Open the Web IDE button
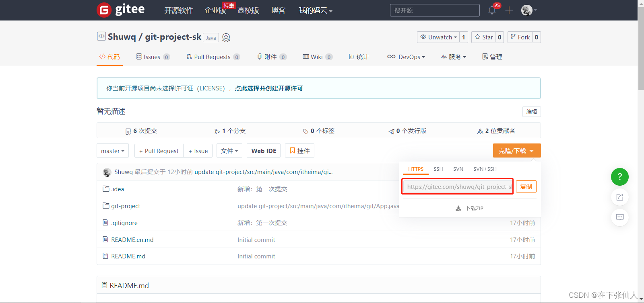Screen dimensions: 644x303 coord(264,151)
